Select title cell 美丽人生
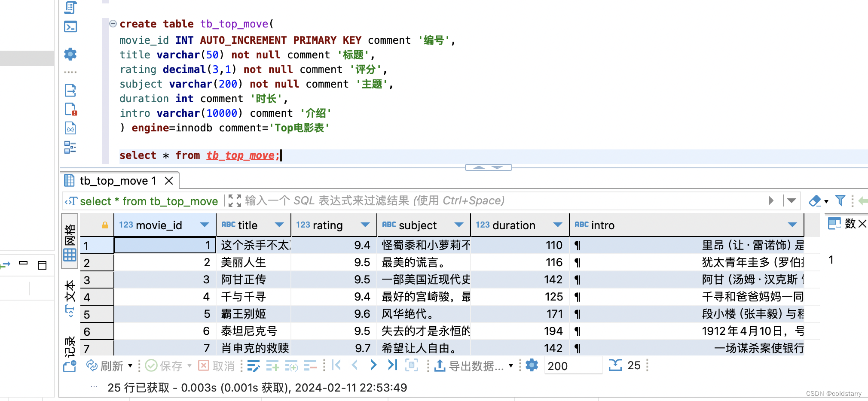The height and width of the screenshot is (401, 868). tap(254, 262)
